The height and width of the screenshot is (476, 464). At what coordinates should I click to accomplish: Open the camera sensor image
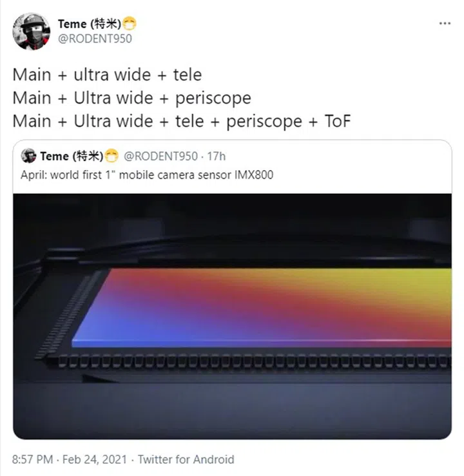coord(232,316)
